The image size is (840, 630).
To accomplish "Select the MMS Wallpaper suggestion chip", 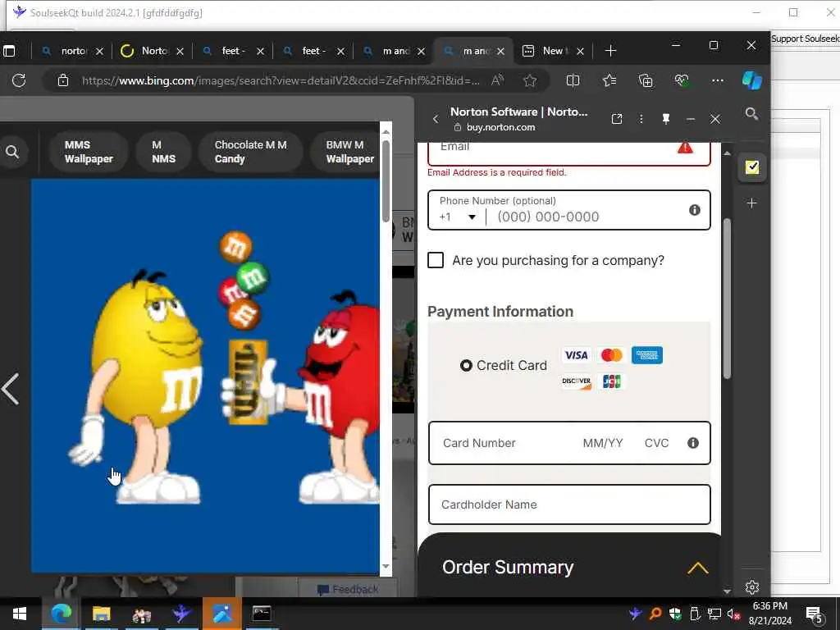I will click(x=89, y=152).
